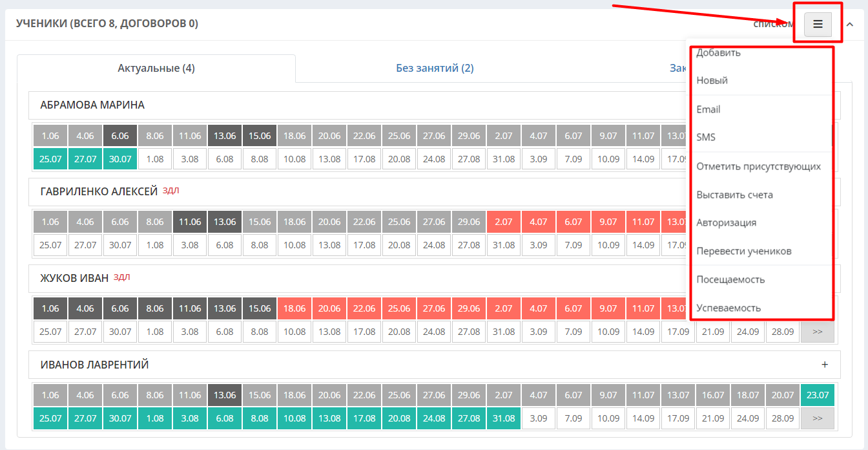
Task: Show more dates for Иванов Лаврентий (>>)
Action: coord(818,418)
